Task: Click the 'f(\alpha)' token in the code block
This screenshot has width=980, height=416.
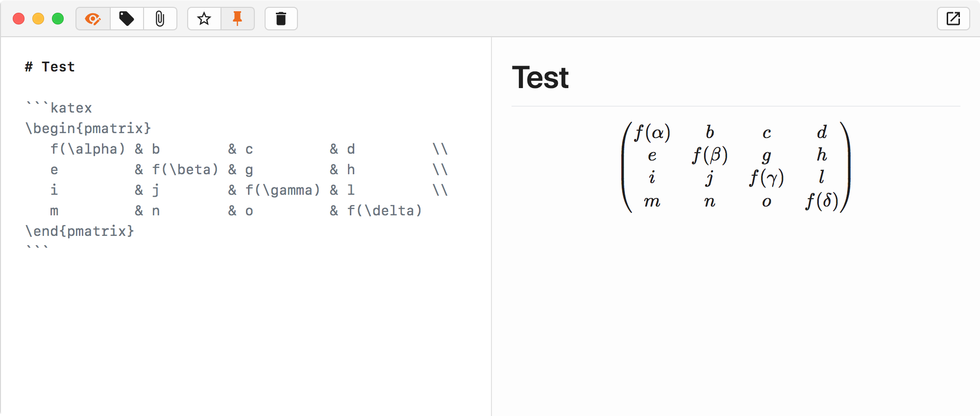Action: click(x=87, y=149)
